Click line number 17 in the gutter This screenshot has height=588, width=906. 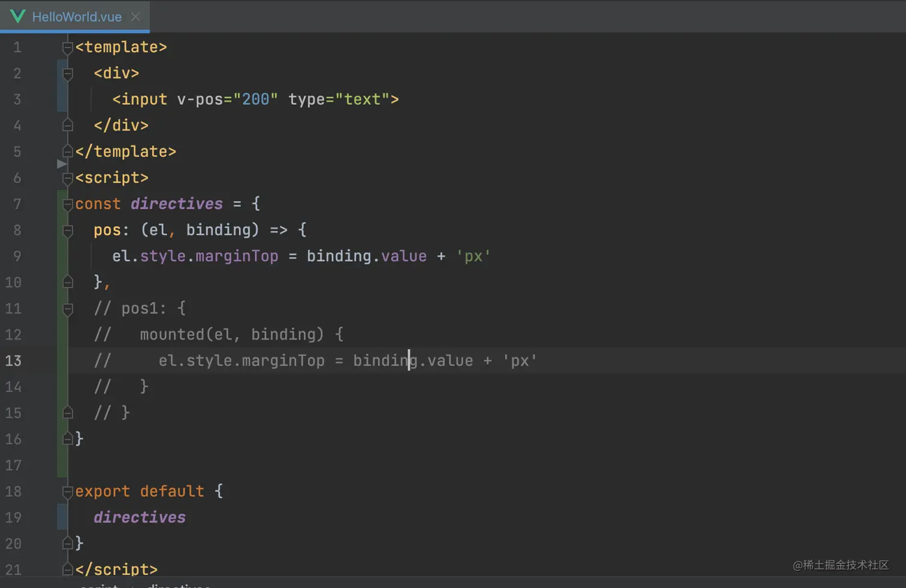point(13,465)
